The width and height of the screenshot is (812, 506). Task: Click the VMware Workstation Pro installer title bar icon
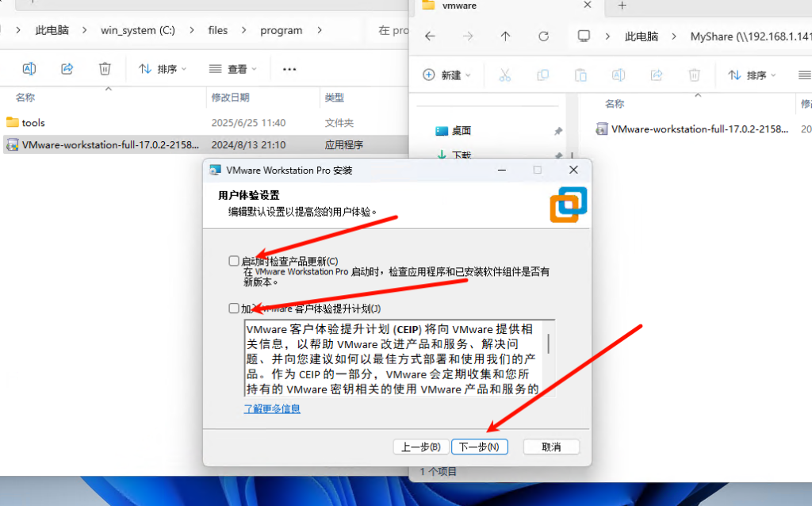[x=215, y=170]
